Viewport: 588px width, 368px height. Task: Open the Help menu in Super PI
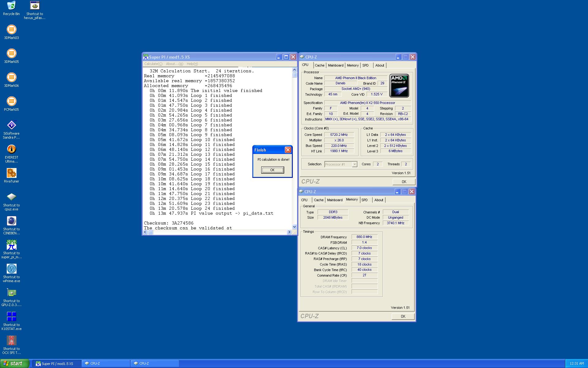tap(192, 64)
